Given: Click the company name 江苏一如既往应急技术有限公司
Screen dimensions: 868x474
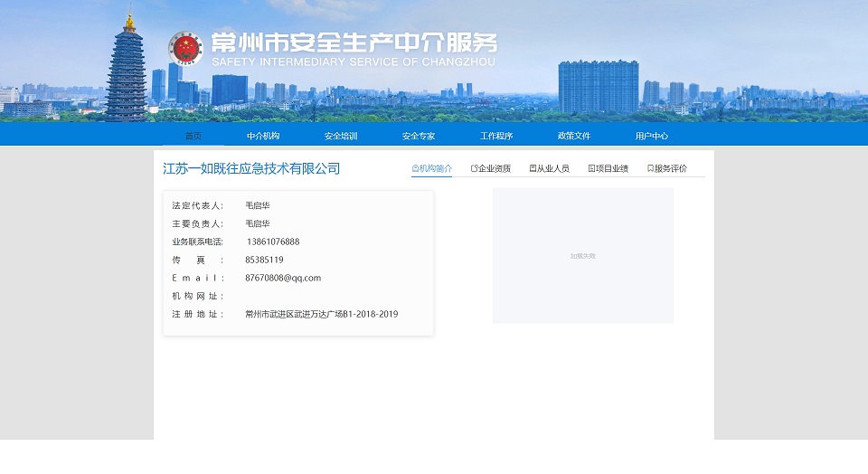Looking at the screenshot, I should (x=251, y=169).
